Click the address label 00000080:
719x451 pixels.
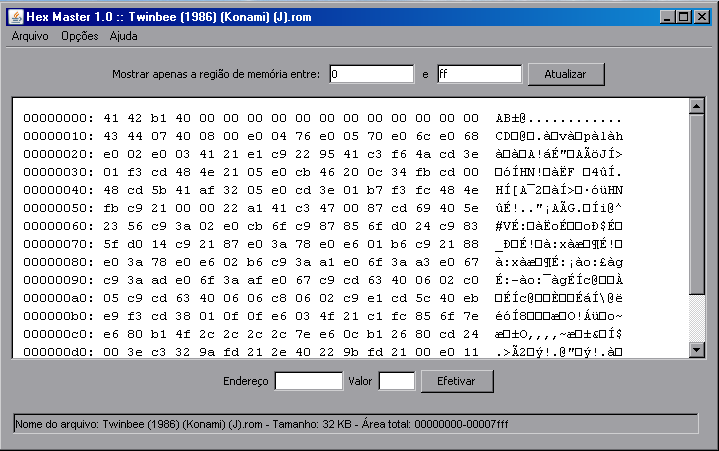click(x=58, y=262)
